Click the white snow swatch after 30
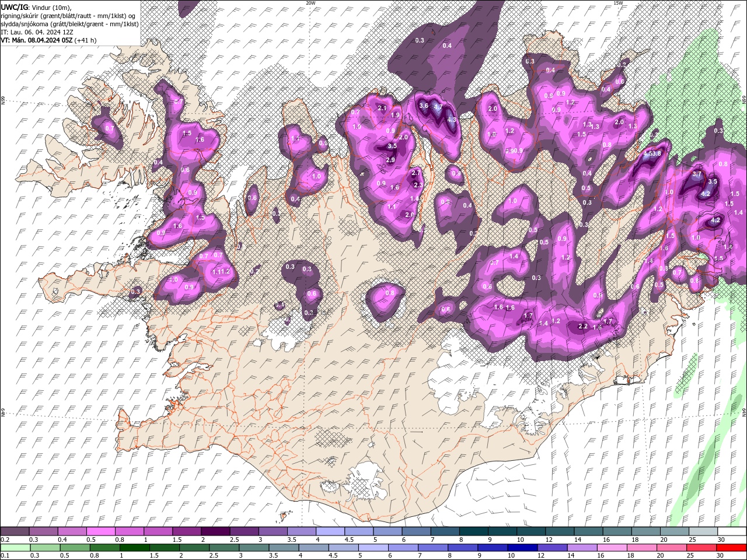This screenshot has width=747, height=560. (x=731, y=531)
